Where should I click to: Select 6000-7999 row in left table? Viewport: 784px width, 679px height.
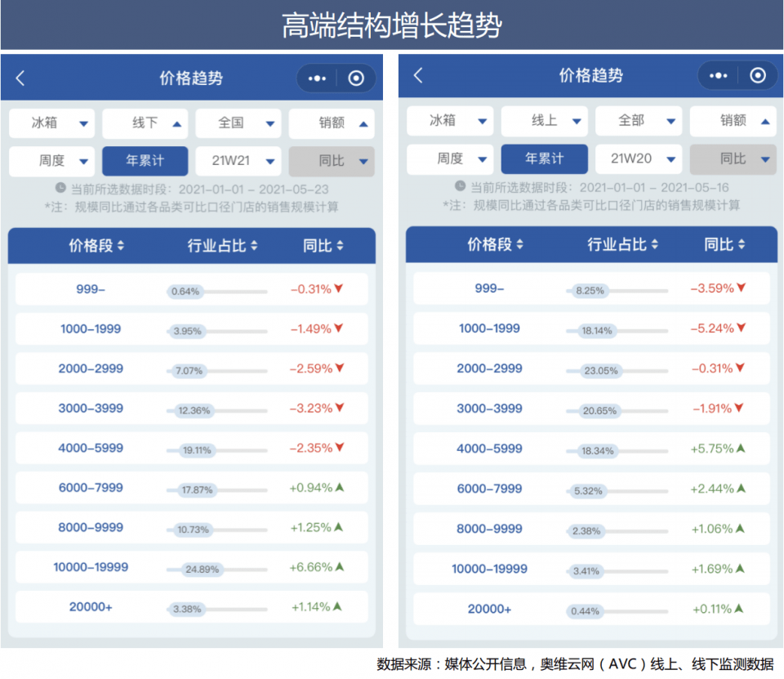[x=191, y=487]
